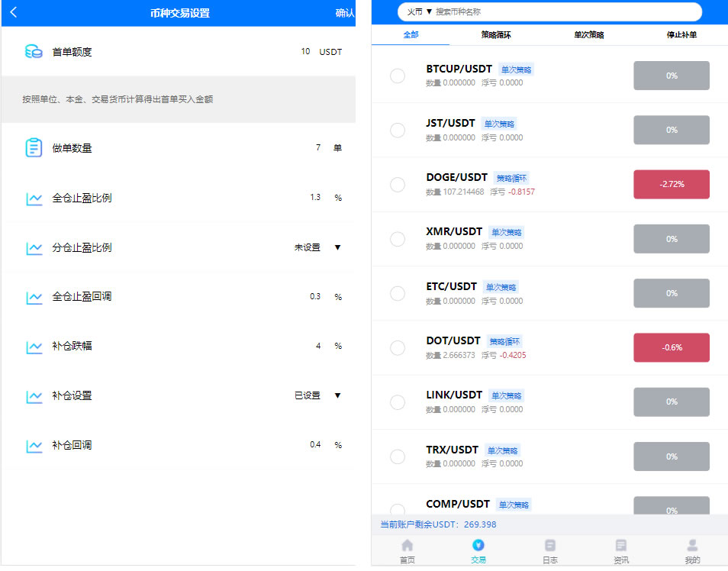Click the clipboard icon next to 做单数量

pos(32,147)
